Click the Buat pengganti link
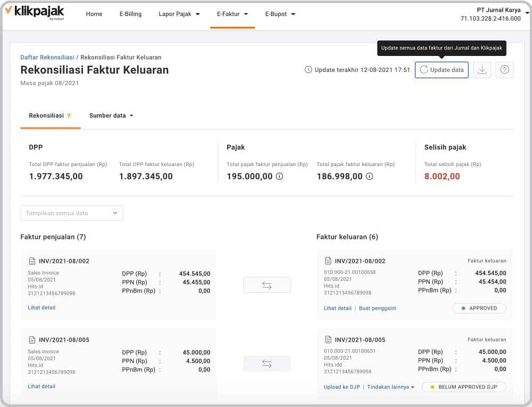 (378, 308)
